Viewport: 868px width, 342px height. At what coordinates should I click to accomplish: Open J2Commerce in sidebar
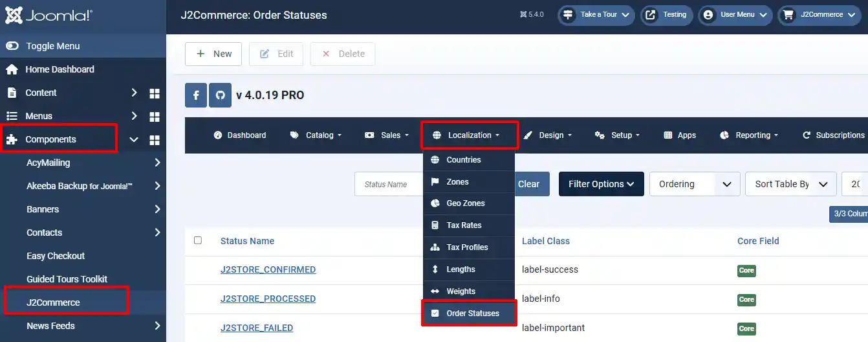tap(53, 302)
